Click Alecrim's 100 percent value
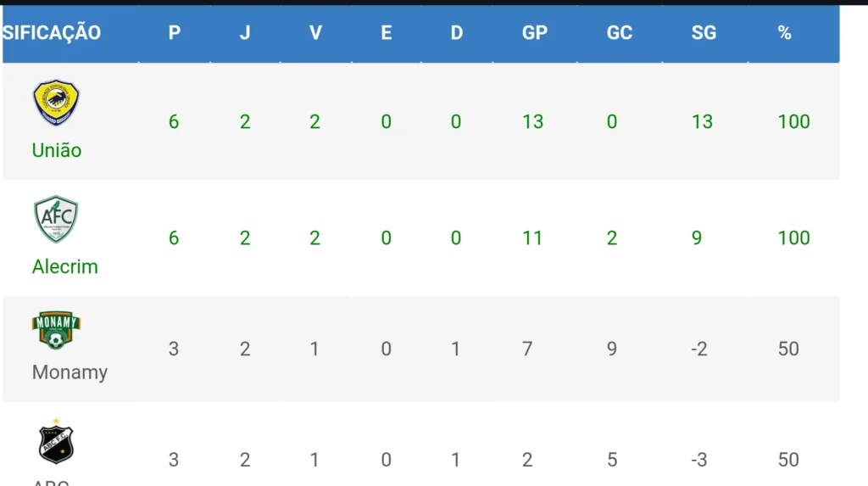Image resolution: width=868 pixels, height=486 pixels. [x=793, y=237]
